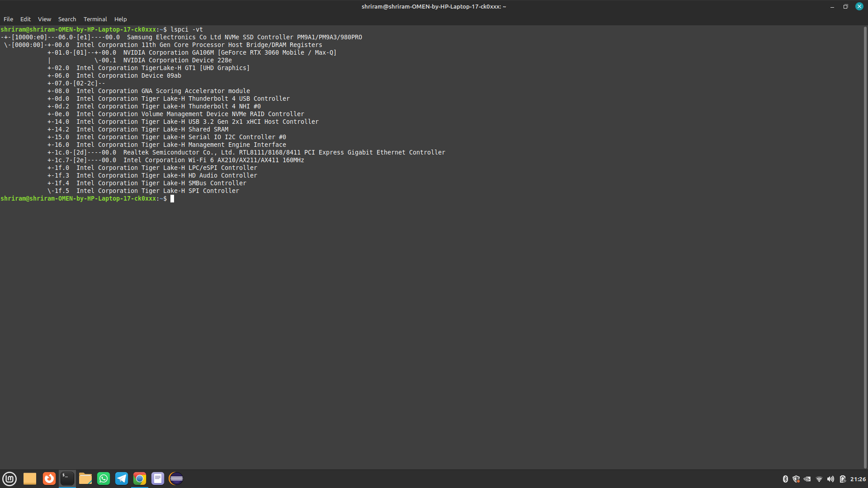Open the Terminal menu
The image size is (868, 488).
(x=95, y=19)
